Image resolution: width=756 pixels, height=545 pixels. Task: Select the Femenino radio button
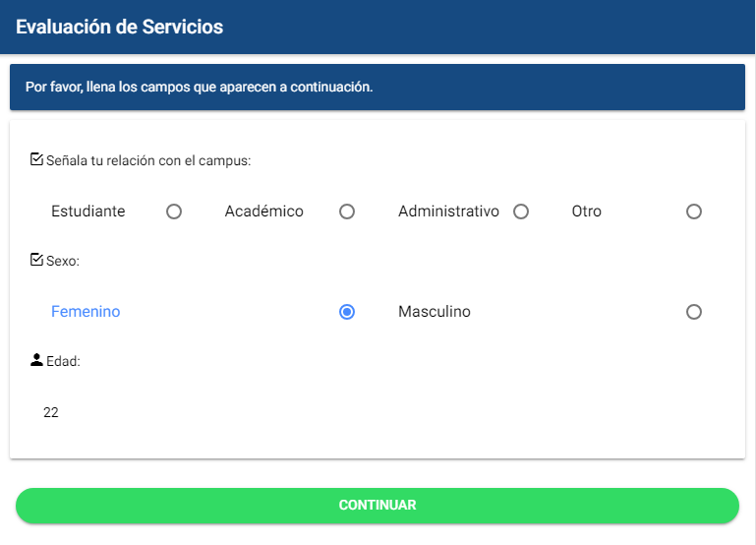(347, 312)
